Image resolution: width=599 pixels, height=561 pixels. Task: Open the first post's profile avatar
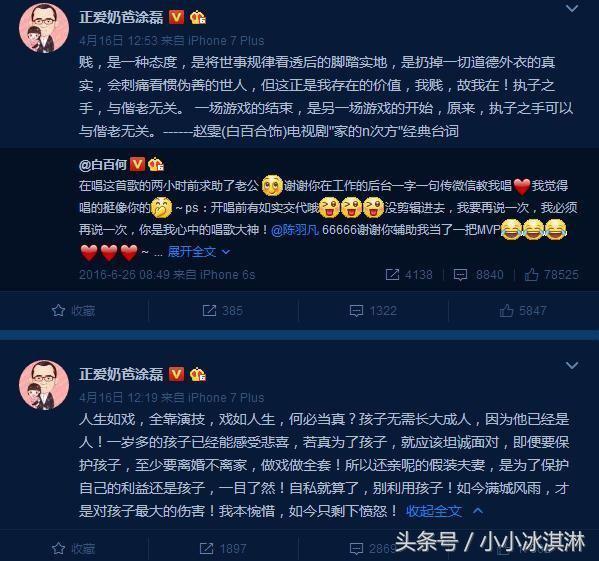(44, 28)
